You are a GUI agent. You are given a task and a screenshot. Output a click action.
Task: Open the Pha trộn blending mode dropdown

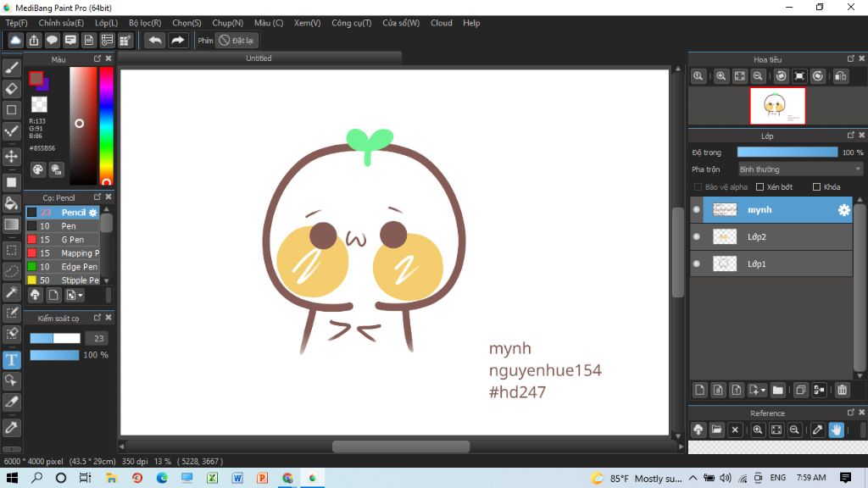pyautogui.click(x=800, y=169)
